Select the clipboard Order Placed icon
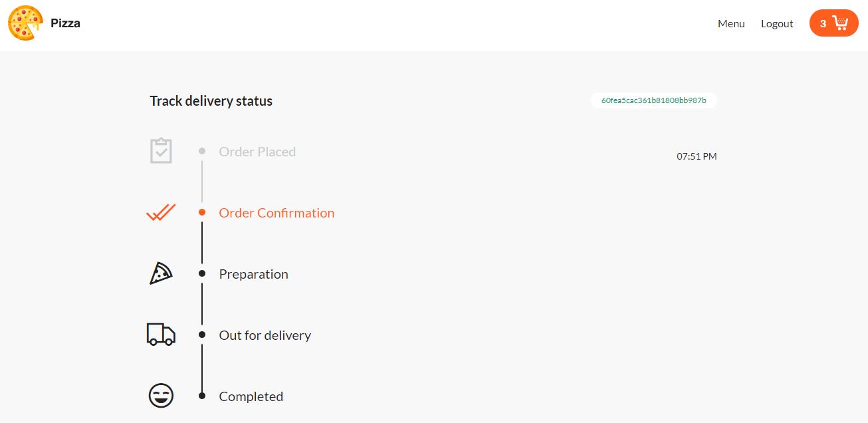 pos(161,150)
